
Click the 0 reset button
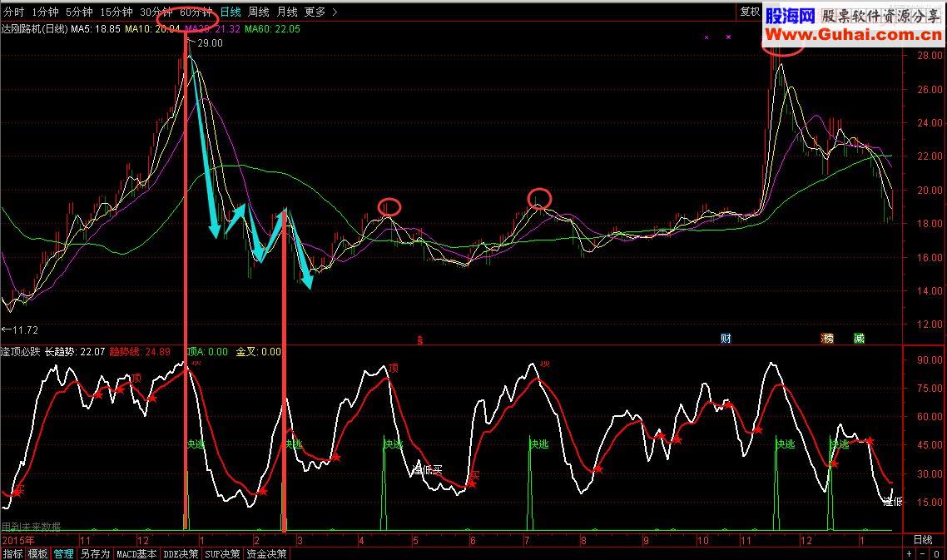[936, 554]
